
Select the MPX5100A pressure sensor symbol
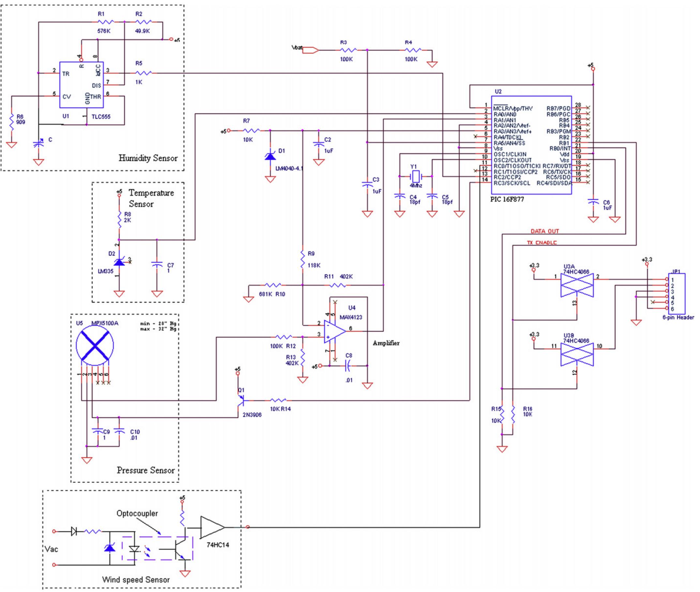tap(95, 345)
